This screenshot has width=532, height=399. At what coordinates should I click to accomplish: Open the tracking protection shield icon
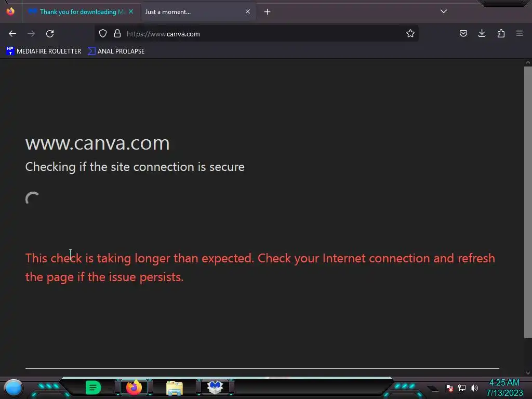(103, 34)
